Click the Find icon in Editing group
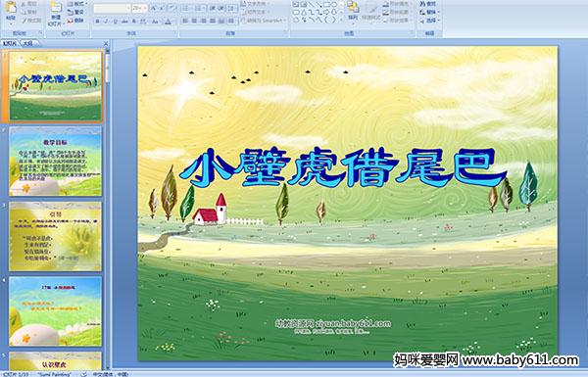Screen dimensions: 588x377 coord(428,4)
